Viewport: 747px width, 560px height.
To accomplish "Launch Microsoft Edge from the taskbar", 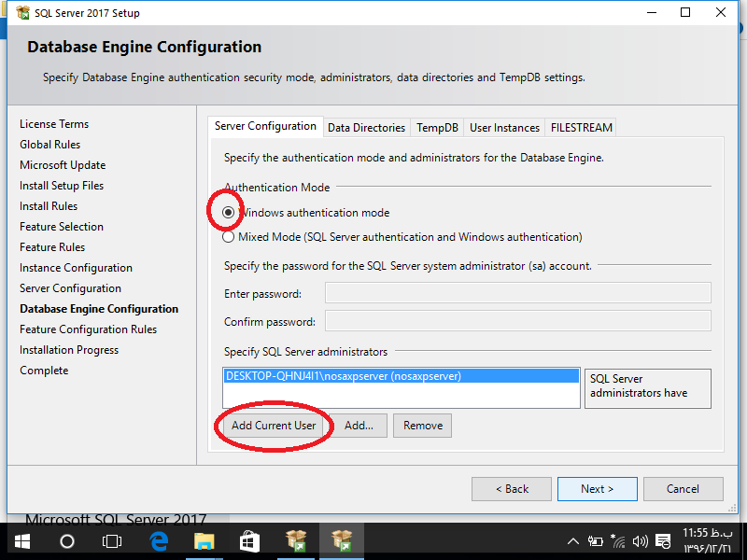I will tap(159, 541).
